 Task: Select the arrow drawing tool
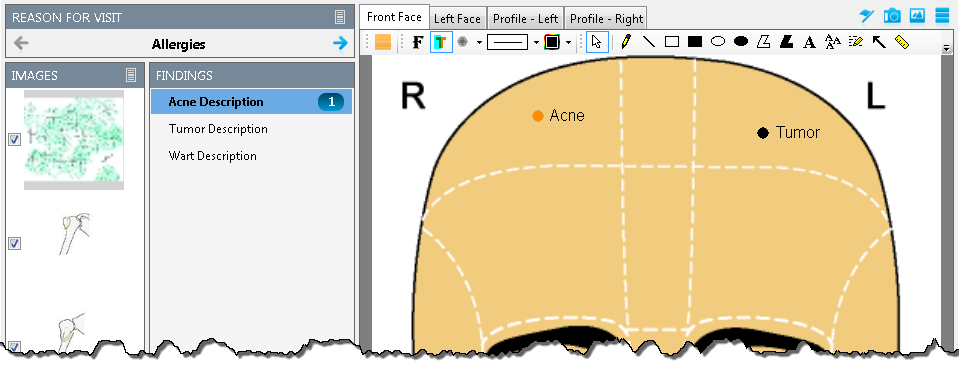coord(878,42)
